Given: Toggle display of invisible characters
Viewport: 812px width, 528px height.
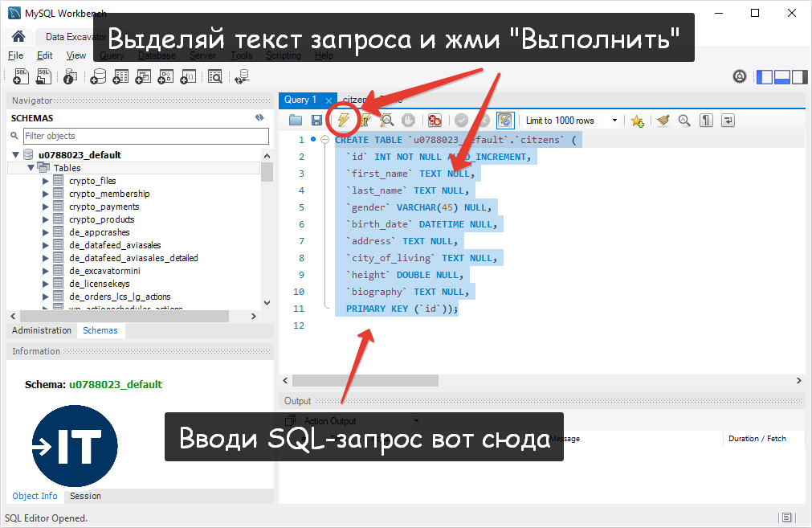Looking at the screenshot, I should (705, 120).
